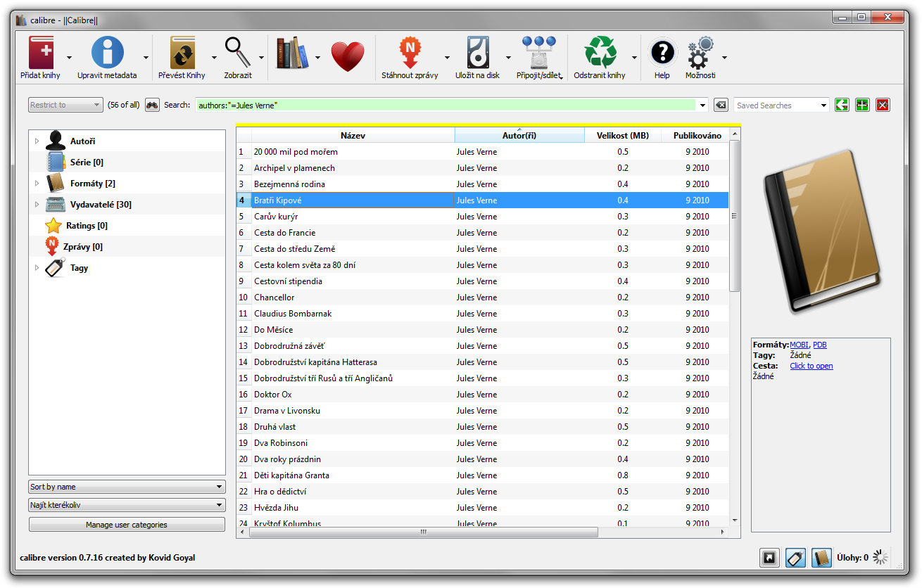922x588 pixels.
Task: Toggle the tag browser button in status bar
Action: pyautogui.click(x=795, y=558)
